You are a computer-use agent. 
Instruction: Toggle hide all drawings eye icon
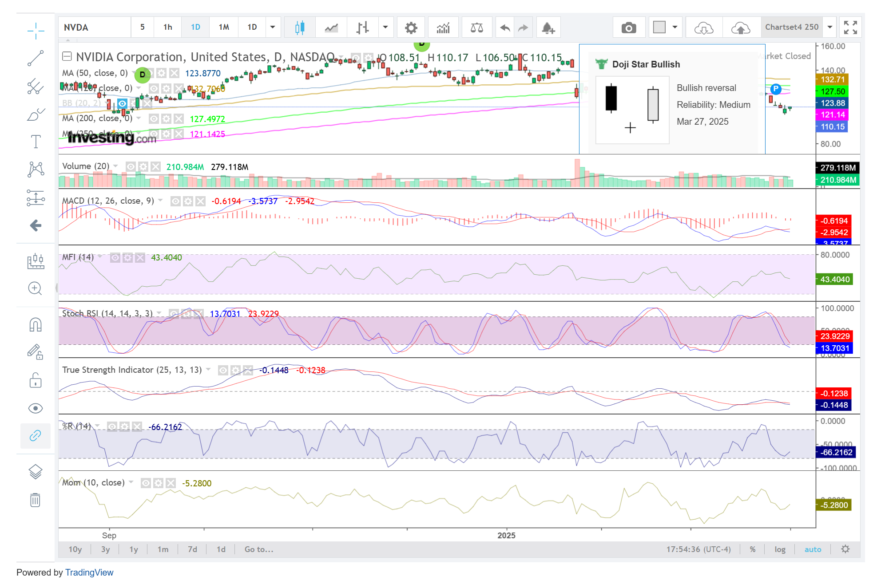(x=36, y=408)
